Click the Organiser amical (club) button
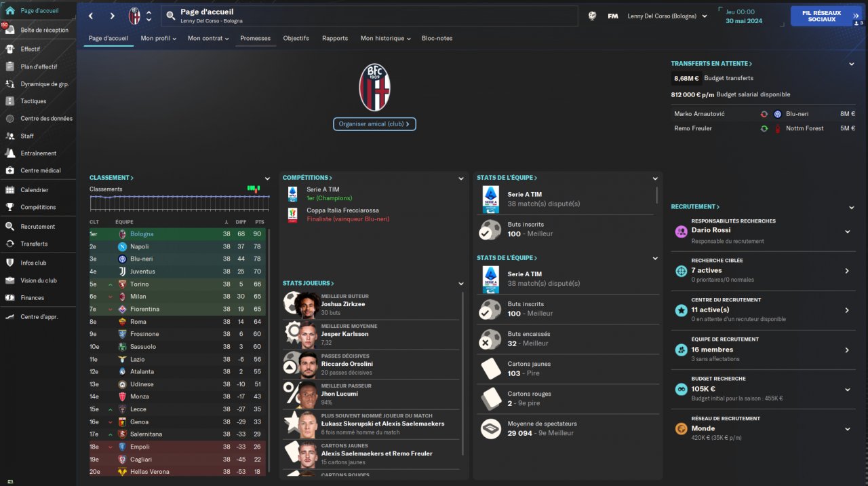This screenshot has height=486, width=868. [x=374, y=124]
